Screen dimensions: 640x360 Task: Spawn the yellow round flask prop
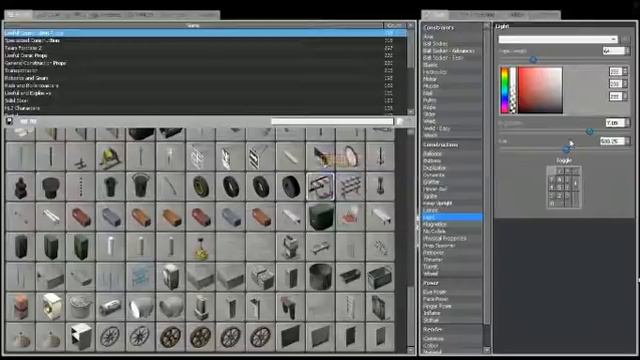(x=200, y=247)
